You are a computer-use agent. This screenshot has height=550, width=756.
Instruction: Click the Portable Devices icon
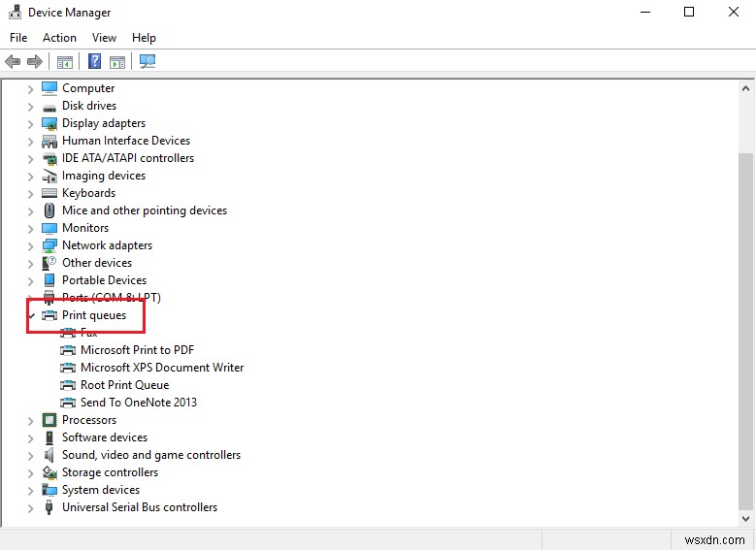[x=49, y=280]
